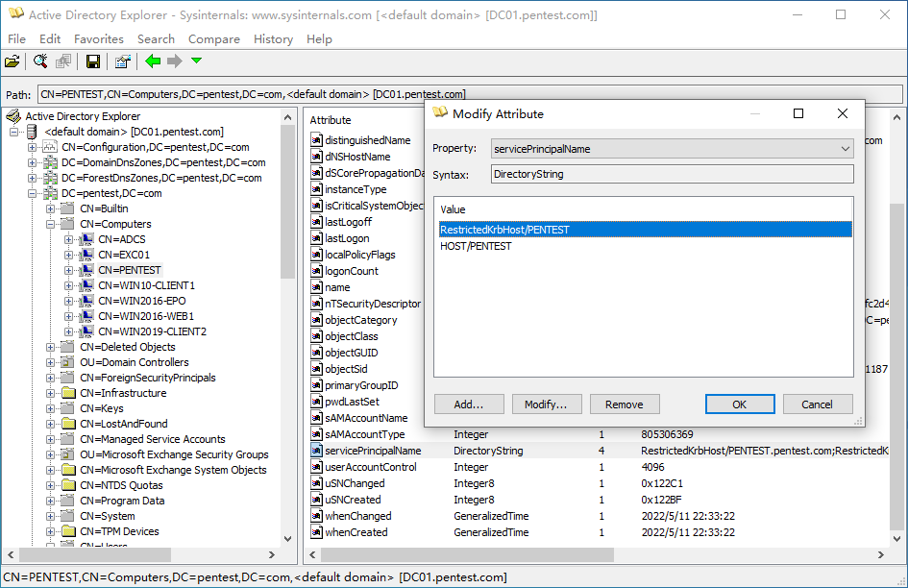Expand the CN=Deleted Objects node
Image resolution: width=908 pixels, height=588 pixels.
(x=50, y=347)
